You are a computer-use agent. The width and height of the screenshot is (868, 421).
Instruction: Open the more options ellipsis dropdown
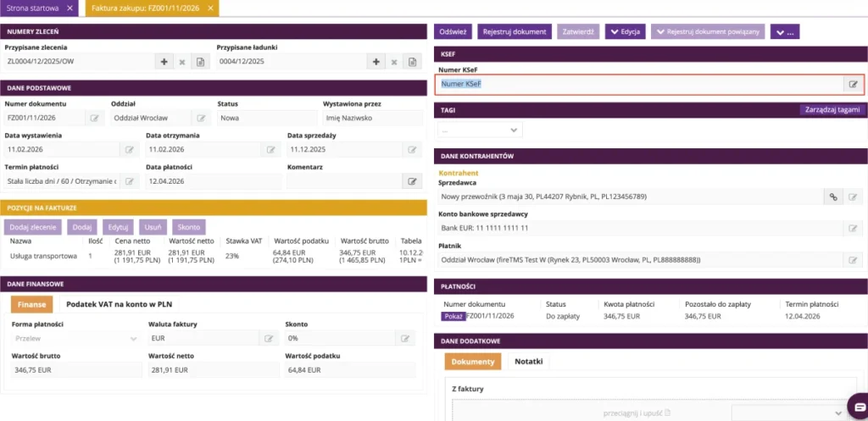point(784,32)
